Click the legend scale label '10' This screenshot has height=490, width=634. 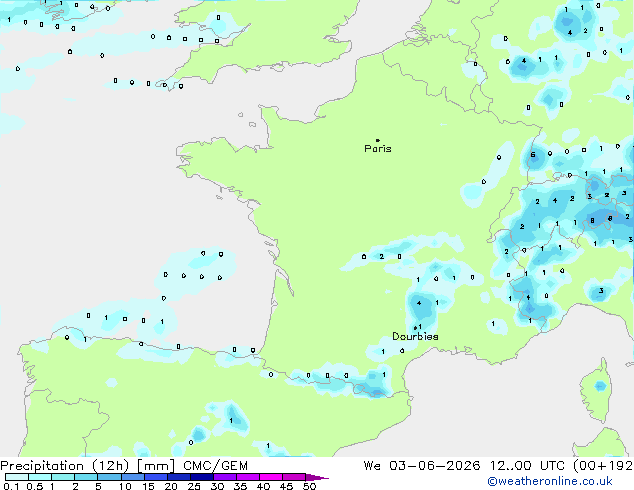click(125, 486)
